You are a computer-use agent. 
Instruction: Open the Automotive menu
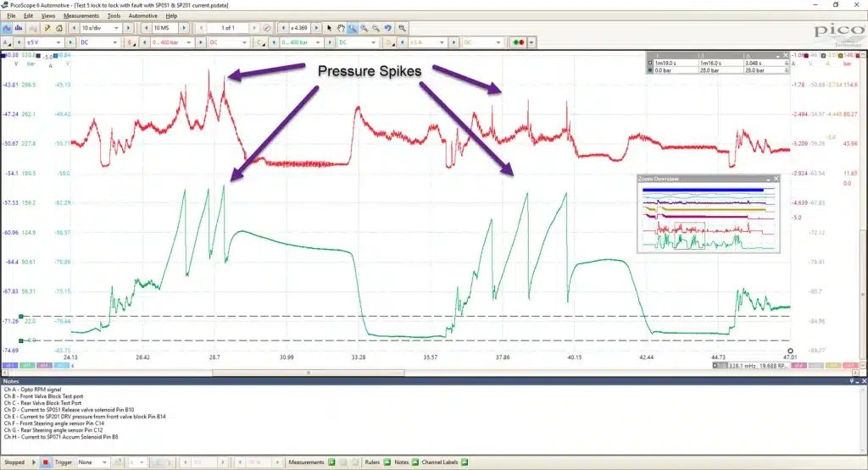(x=142, y=16)
